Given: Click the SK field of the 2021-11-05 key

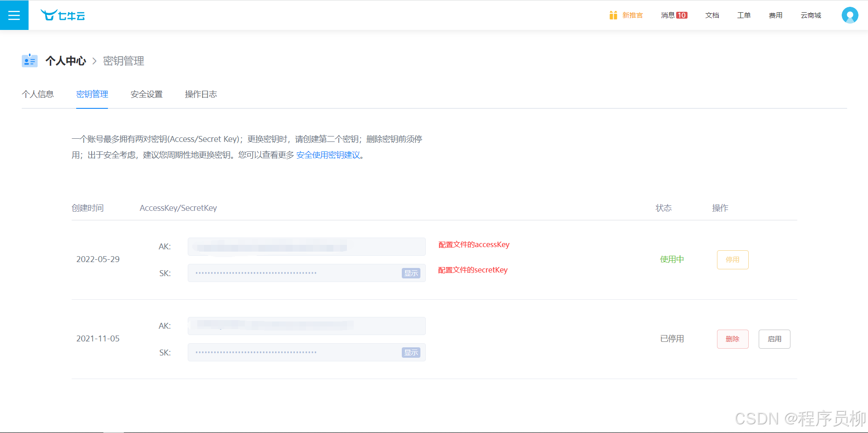Looking at the screenshot, I should click(x=307, y=352).
